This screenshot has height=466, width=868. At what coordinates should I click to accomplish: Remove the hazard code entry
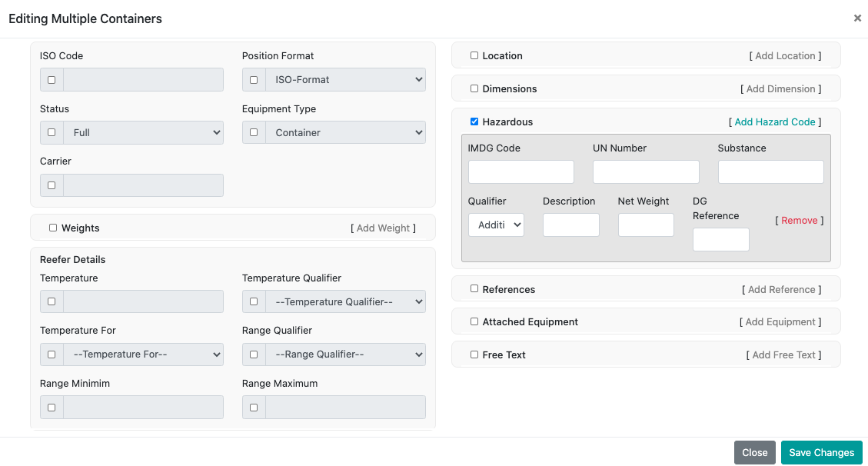tap(799, 220)
